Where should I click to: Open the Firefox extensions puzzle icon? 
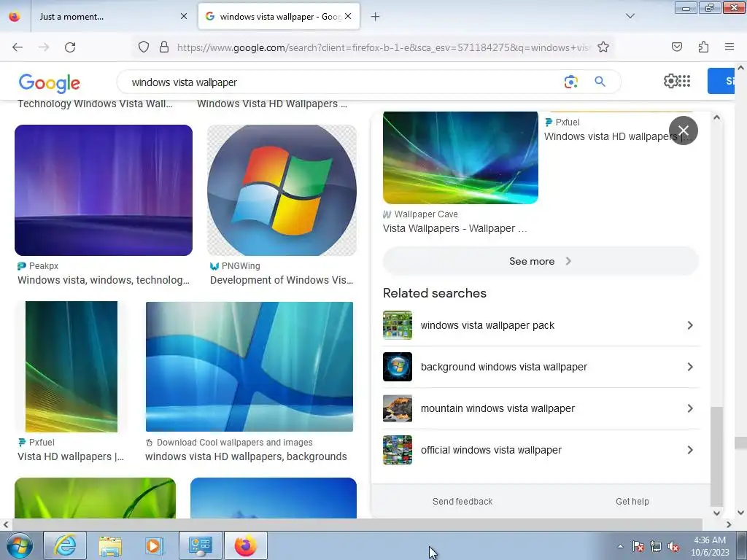coord(704,47)
